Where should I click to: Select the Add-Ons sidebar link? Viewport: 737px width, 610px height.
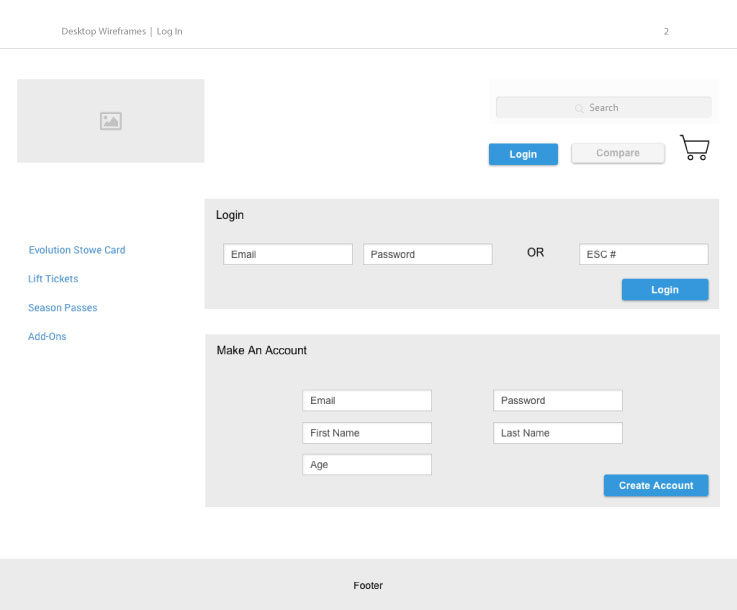(47, 337)
